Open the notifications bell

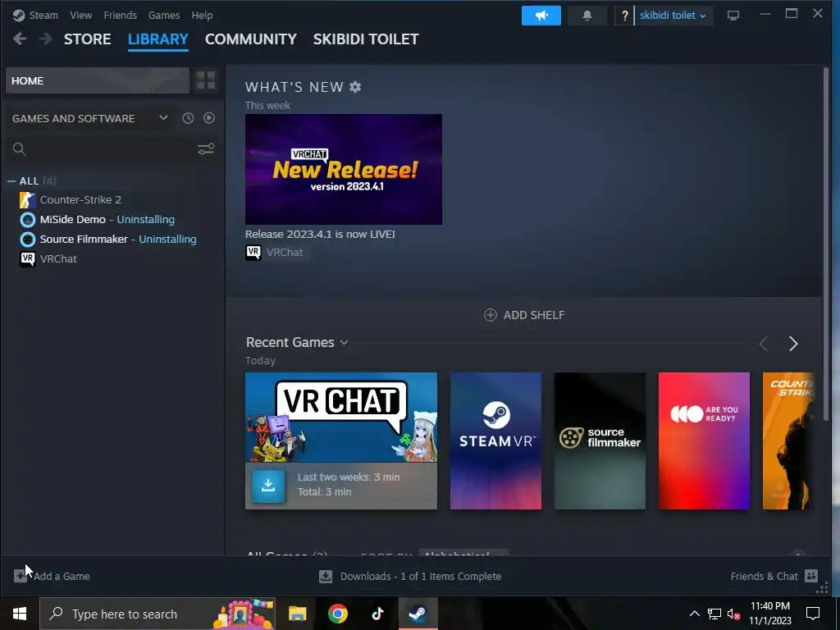click(x=587, y=16)
